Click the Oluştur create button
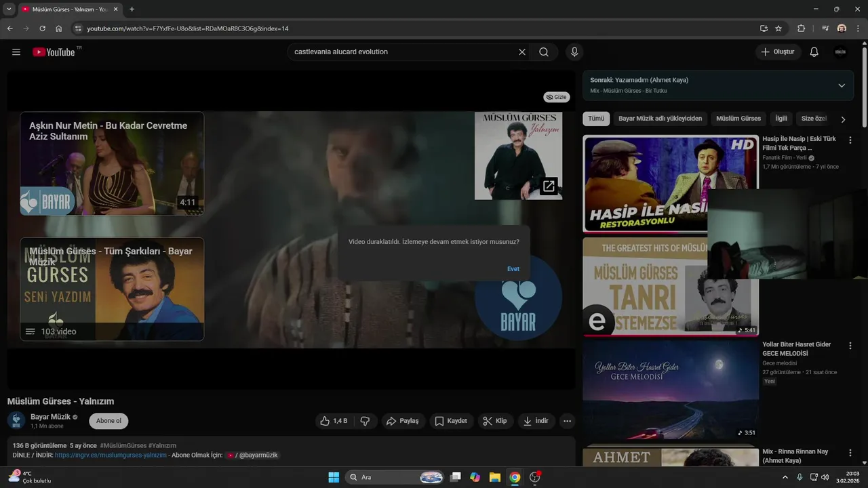This screenshot has height=488, width=868. pos(778,52)
